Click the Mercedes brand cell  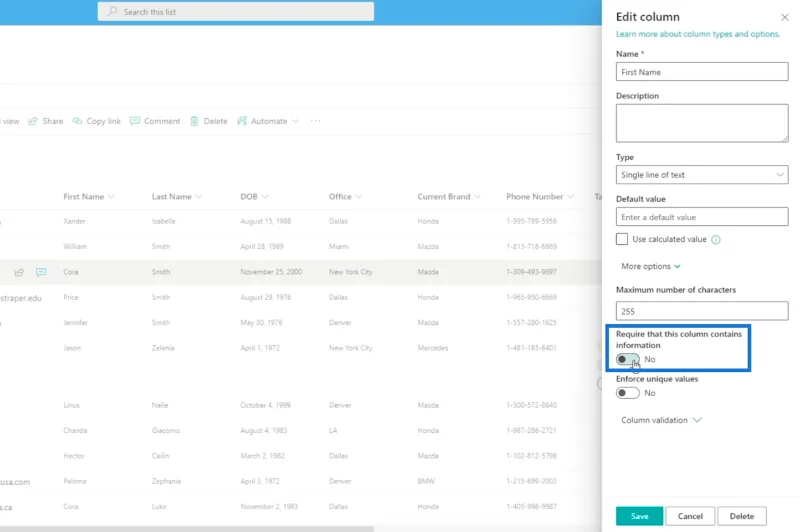point(433,348)
